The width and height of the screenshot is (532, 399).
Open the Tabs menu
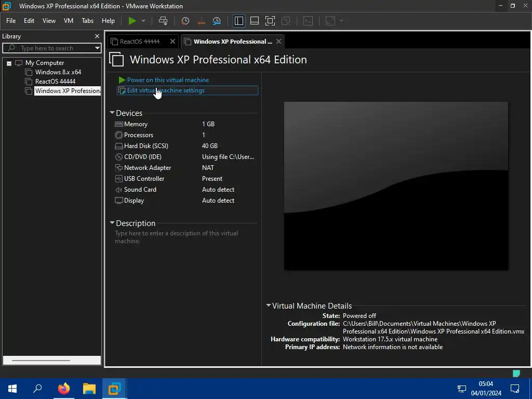[x=87, y=21]
